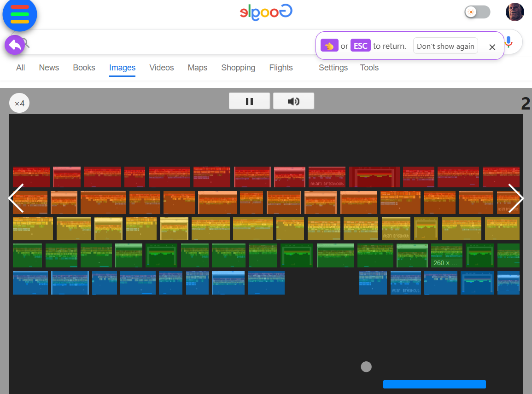Mute the game sound with speaker button
532x394 pixels.
293,101
